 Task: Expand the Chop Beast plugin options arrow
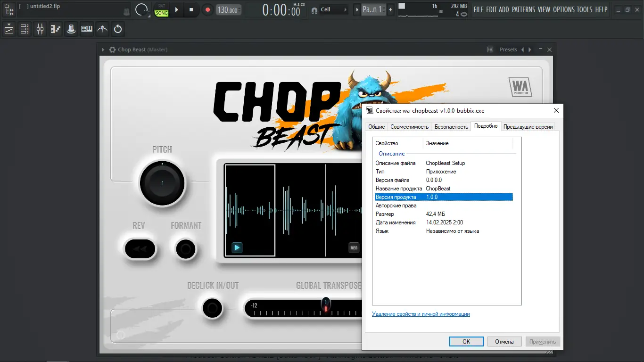103,49
